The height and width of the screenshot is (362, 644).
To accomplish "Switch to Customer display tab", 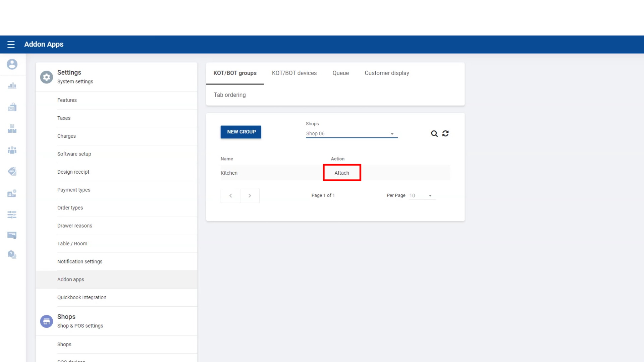I will (x=387, y=73).
